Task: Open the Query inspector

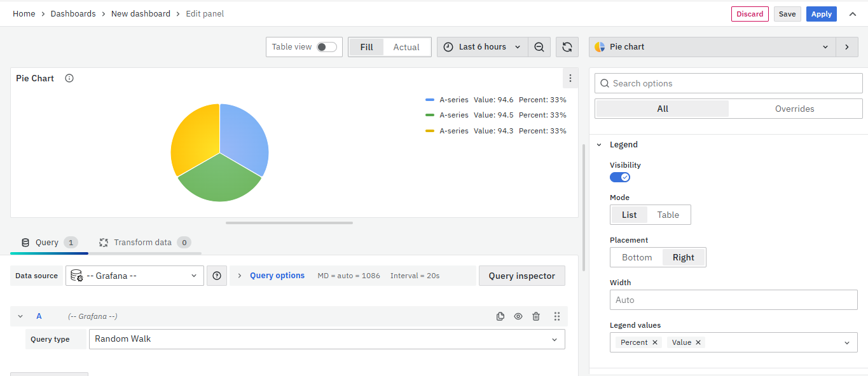Action: click(x=521, y=276)
